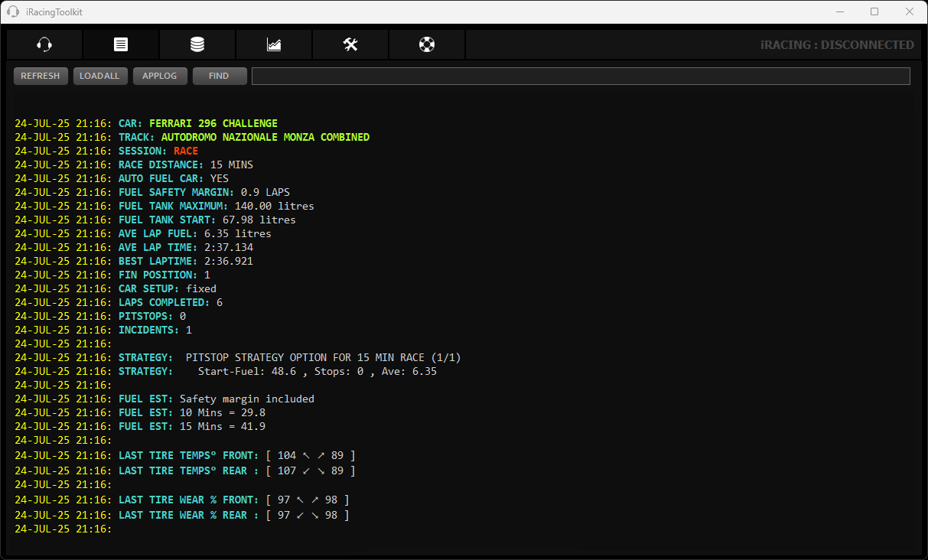Show the telemetry chart tab
Image resolution: width=928 pixels, height=560 pixels.
(274, 45)
